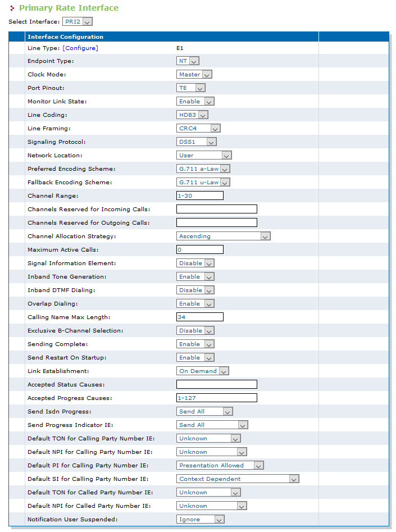396x532 pixels.
Task: Focus the Channels Reserved for Incoming Calls field
Action: click(217, 210)
